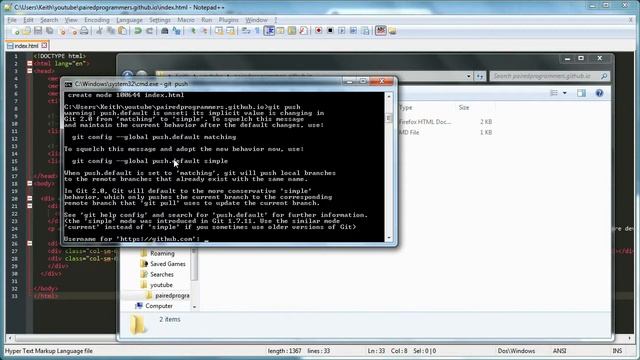Click the Save All toolbar icon

pos(49,31)
